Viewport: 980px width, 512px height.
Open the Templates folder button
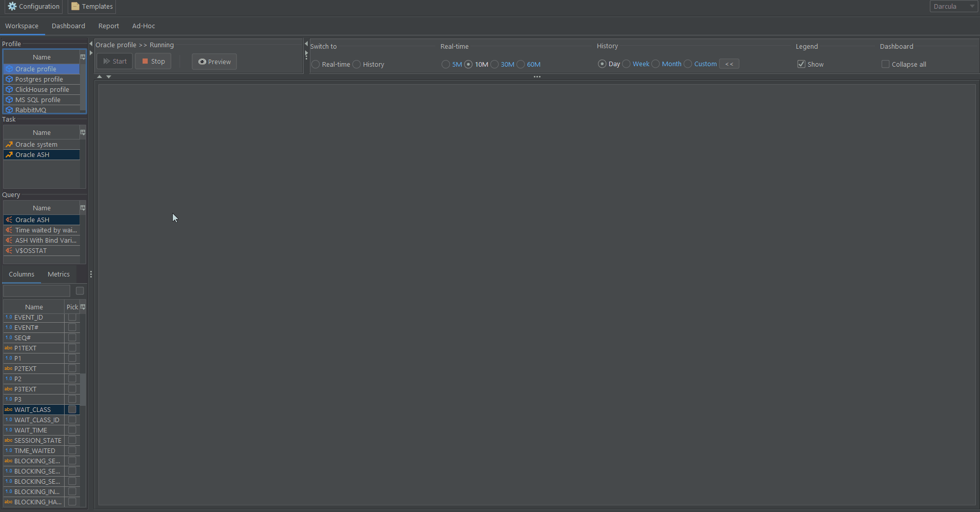[x=92, y=7]
